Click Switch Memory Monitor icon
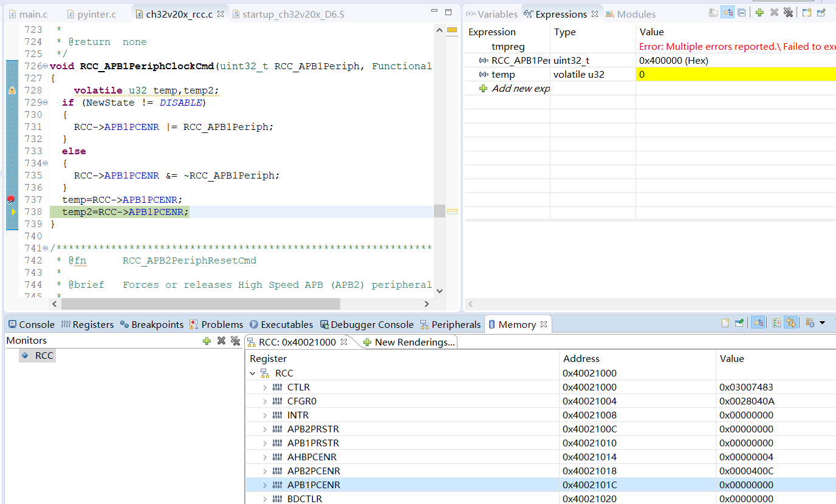836x504 pixels. pos(809,323)
